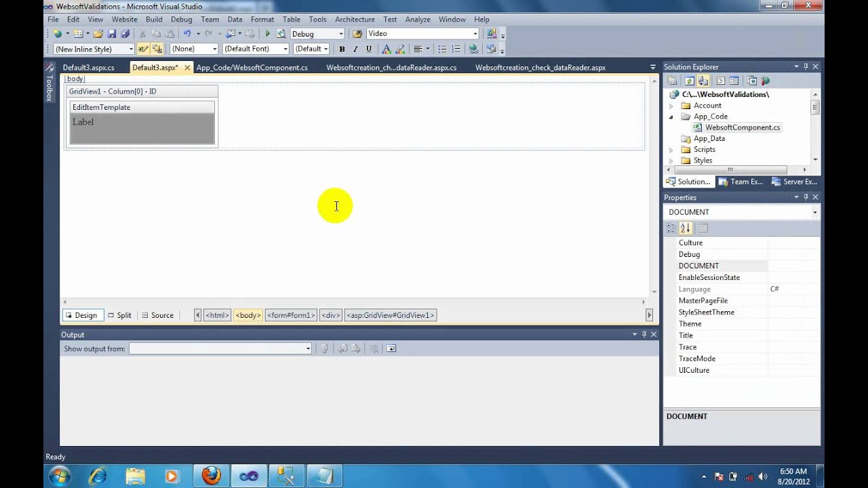Click the Background Color highlighter icon

[400, 49]
